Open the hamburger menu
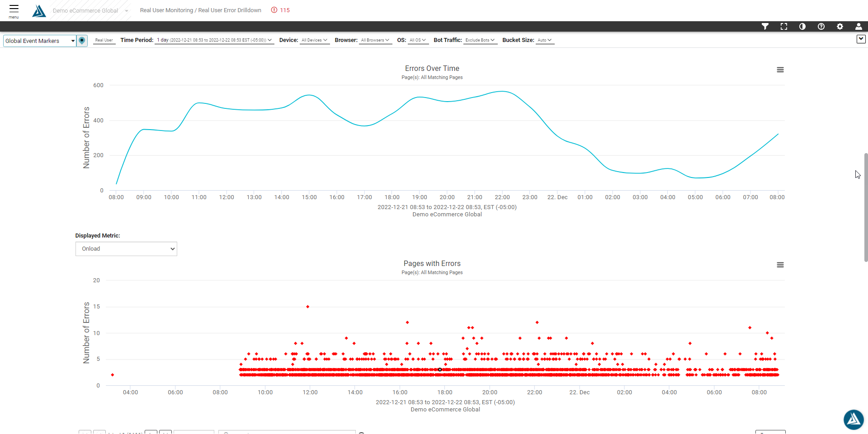This screenshot has width=868, height=434. 14,10
